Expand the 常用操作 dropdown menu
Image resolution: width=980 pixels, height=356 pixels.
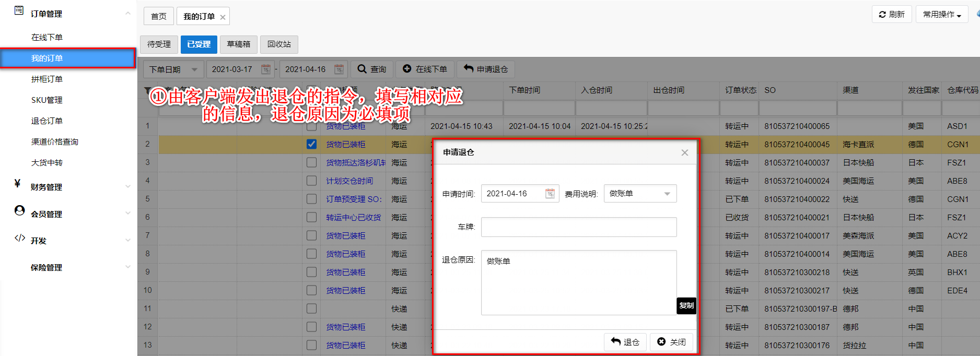942,15
